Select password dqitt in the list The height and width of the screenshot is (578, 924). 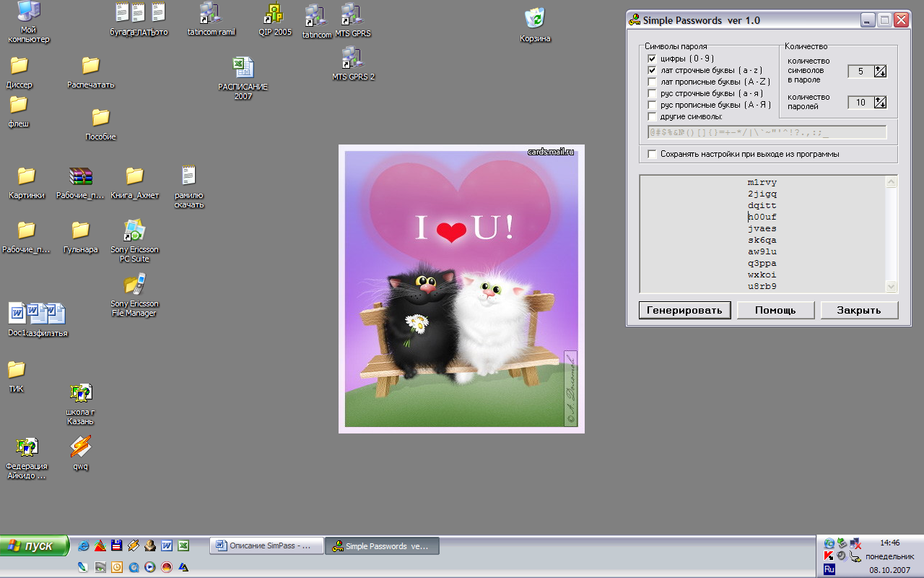(762, 205)
